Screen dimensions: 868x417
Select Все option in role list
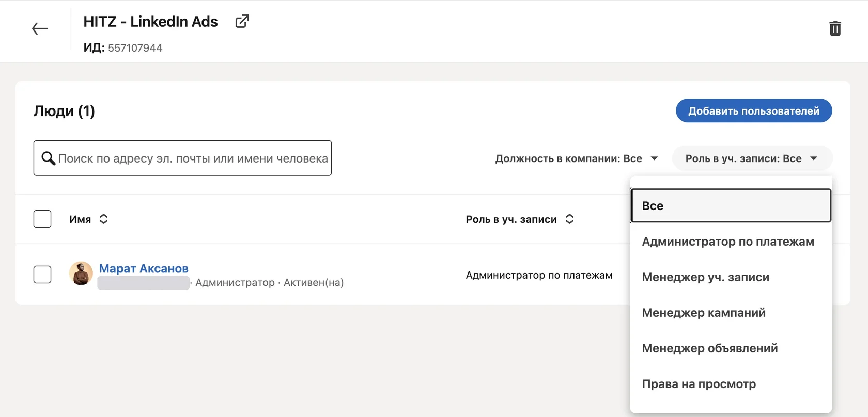click(731, 205)
